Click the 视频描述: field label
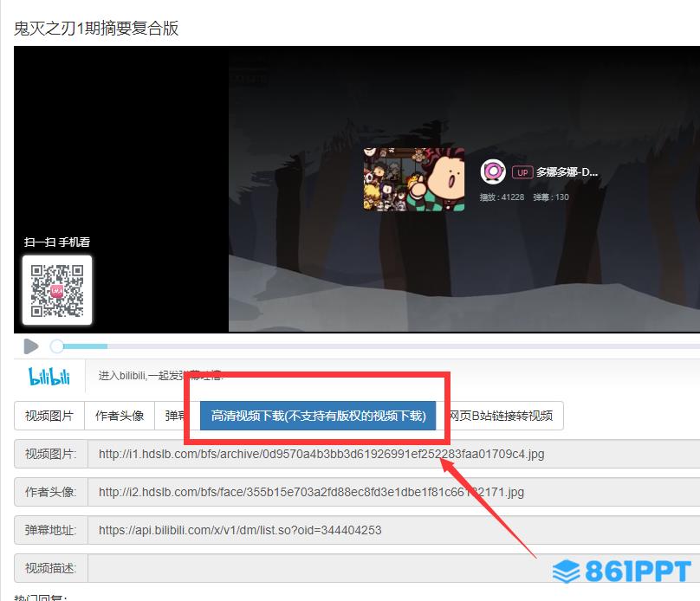Viewport: 700px width, 601px height. click(x=51, y=568)
